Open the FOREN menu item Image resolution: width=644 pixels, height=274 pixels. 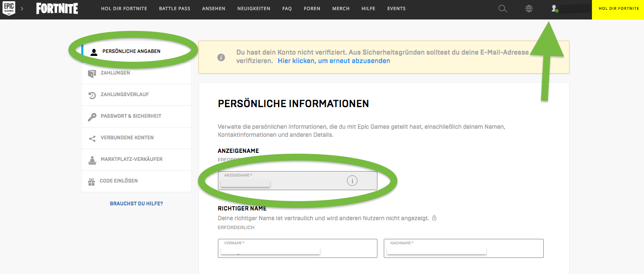[x=312, y=8]
